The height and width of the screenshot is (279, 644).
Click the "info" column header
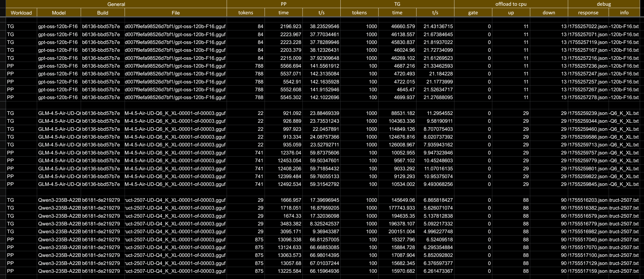[x=624, y=13]
